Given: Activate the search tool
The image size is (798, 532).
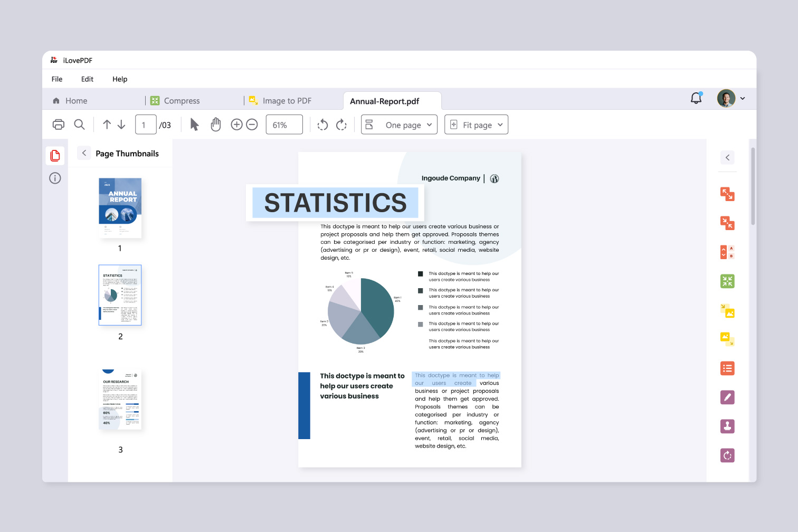Looking at the screenshot, I should tap(80, 124).
